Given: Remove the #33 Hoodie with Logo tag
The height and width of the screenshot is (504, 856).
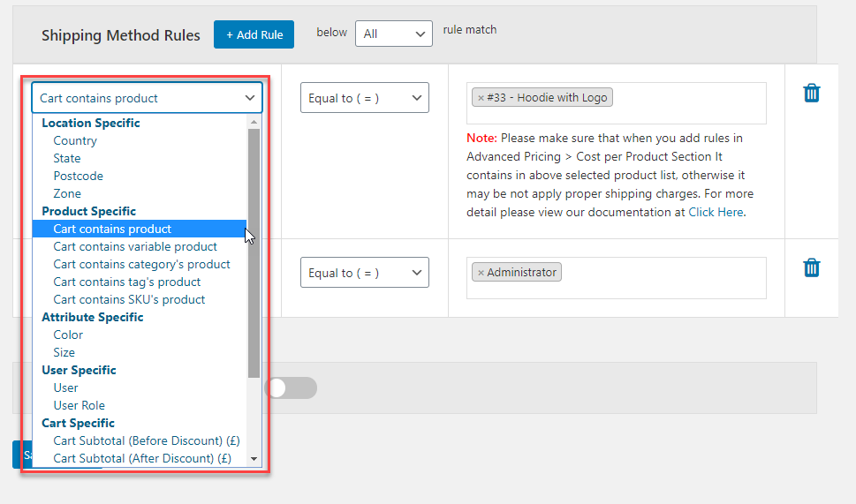Looking at the screenshot, I should [x=481, y=98].
